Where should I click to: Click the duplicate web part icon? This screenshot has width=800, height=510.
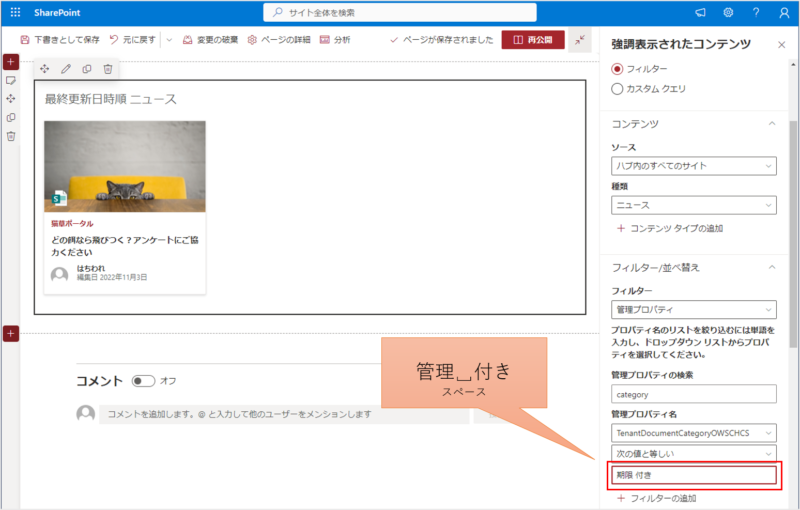coord(87,69)
